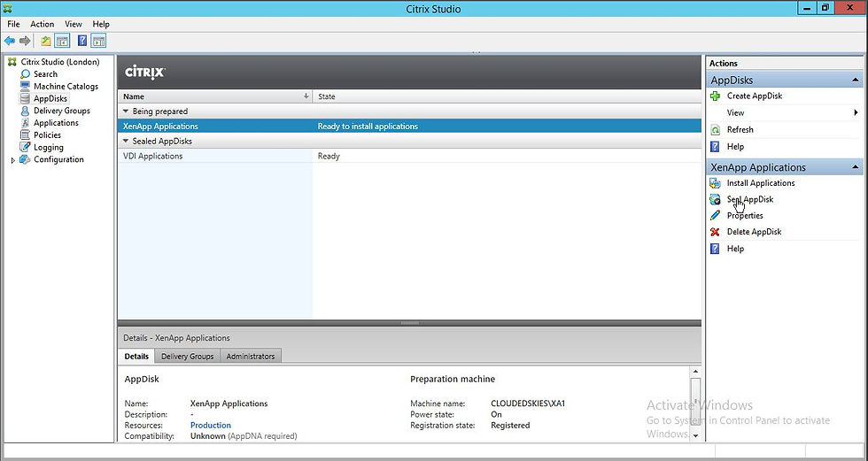The image size is (868, 461).
Task: Click the Create AppDisk action link
Action: [x=755, y=96]
